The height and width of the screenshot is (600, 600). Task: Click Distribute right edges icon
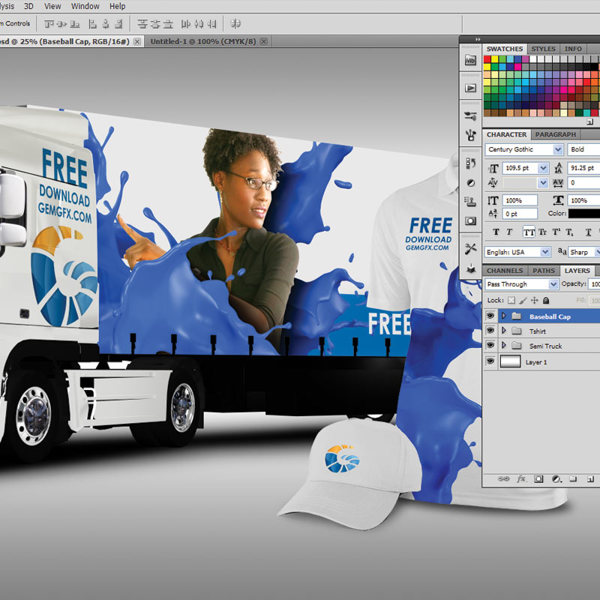click(212, 24)
